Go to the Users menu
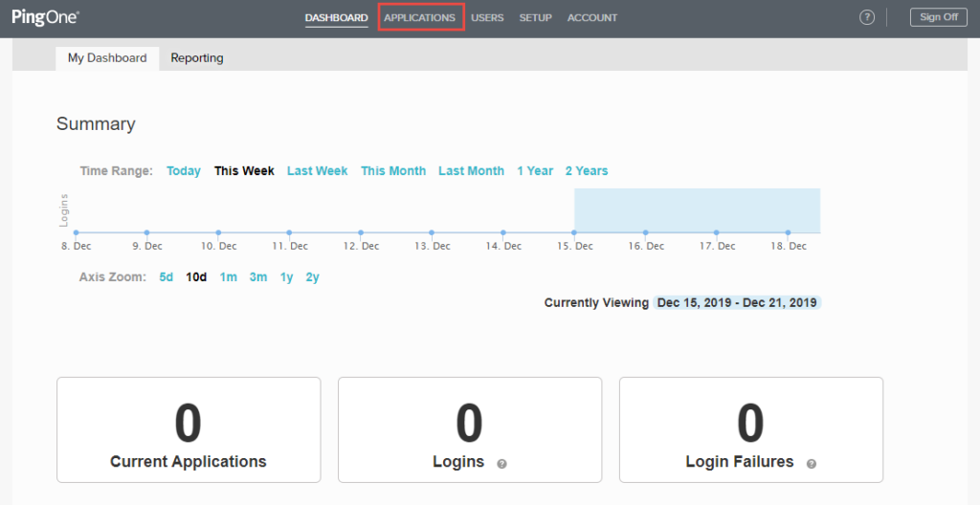The width and height of the screenshot is (980, 505). coord(487,17)
